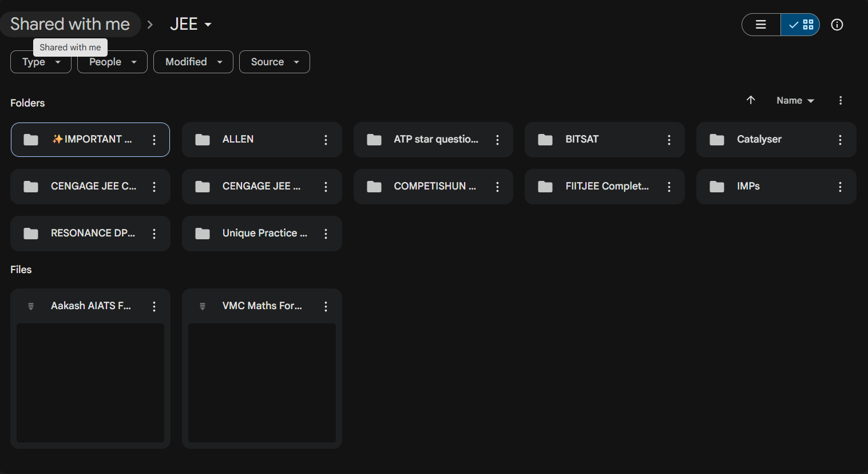Open the Type filter dropdown

41,62
